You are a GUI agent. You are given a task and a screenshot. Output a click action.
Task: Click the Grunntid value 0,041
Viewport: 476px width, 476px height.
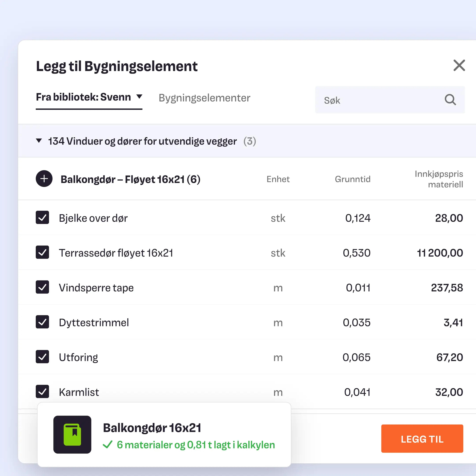click(357, 392)
